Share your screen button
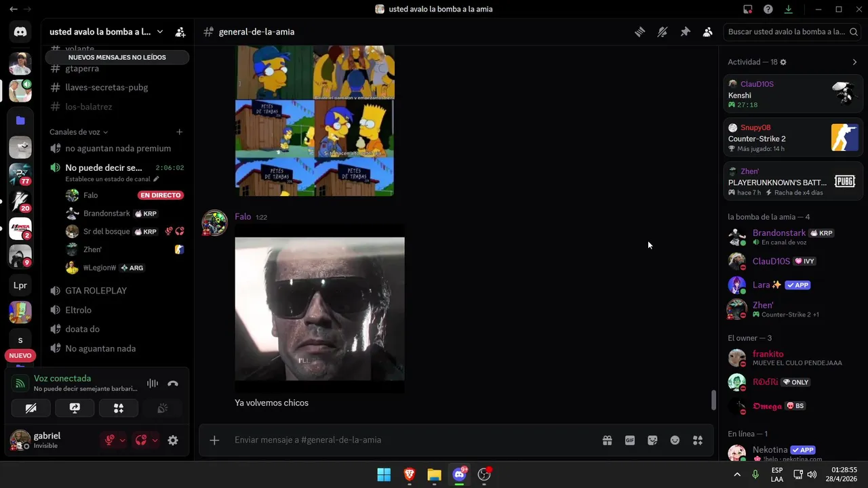The width and height of the screenshot is (868, 488). pos(75,408)
